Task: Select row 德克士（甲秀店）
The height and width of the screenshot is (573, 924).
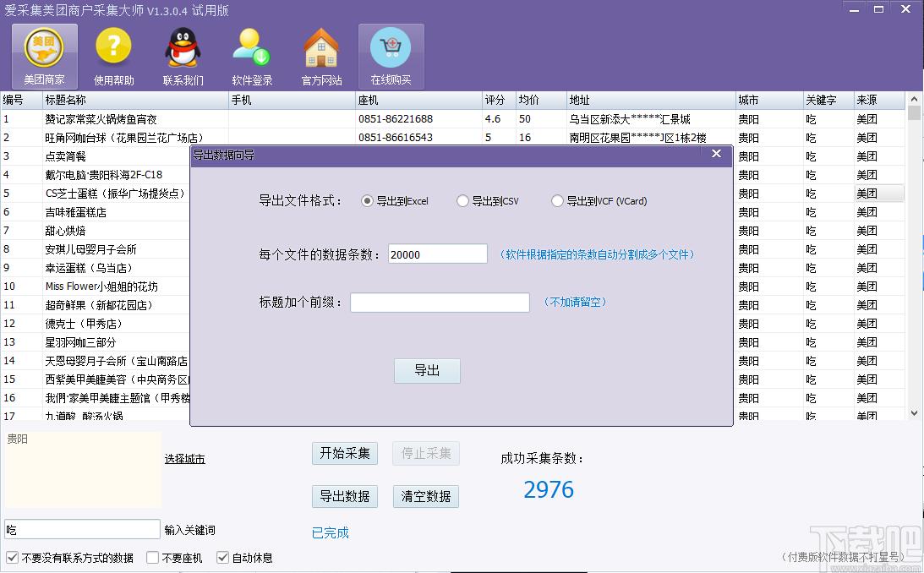Action: [x=84, y=324]
